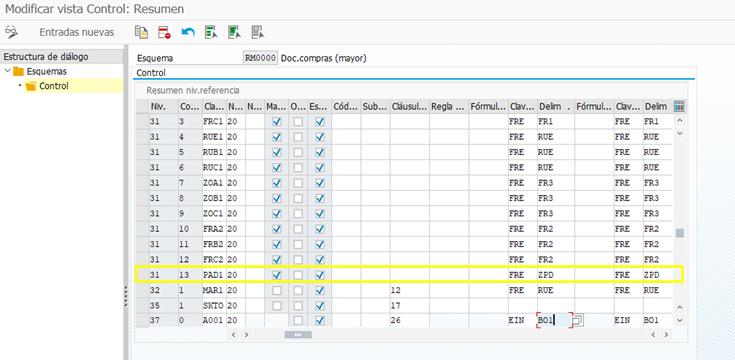Click the Cláusul... column header
The width and height of the screenshot is (735, 360).
click(x=409, y=107)
